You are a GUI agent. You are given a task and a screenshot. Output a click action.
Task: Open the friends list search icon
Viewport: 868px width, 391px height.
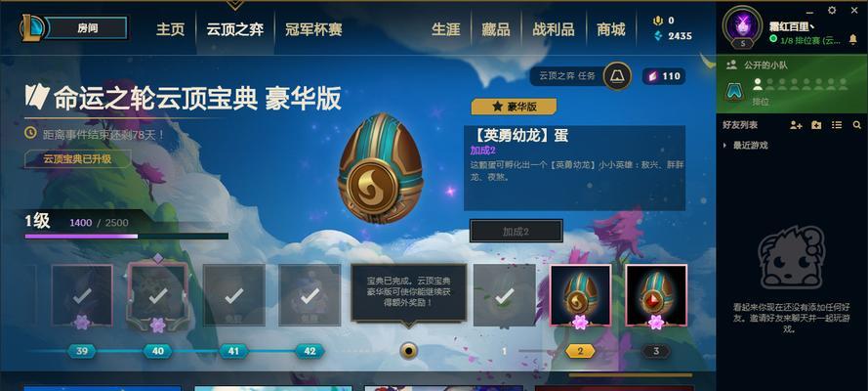tap(857, 125)
